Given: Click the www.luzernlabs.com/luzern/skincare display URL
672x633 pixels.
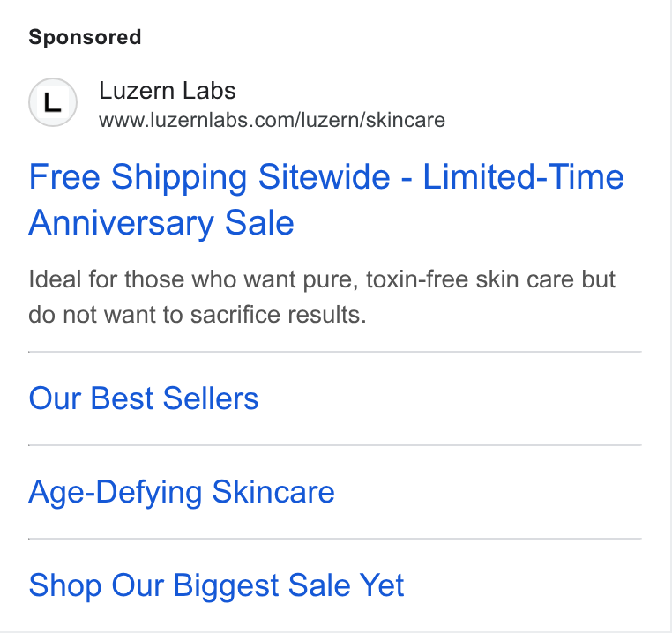Looking at the screenshot, I should click(272, 120).
